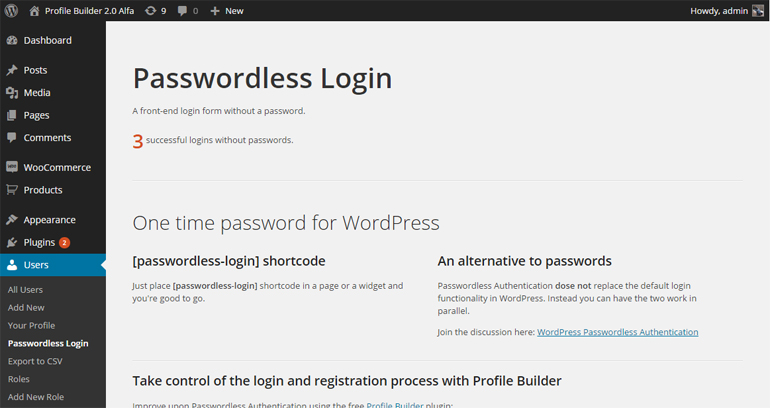The width and height of the screenshot is (770, 408).
Task: Click the Dashboard gauge icon
Action: (12, 41)
